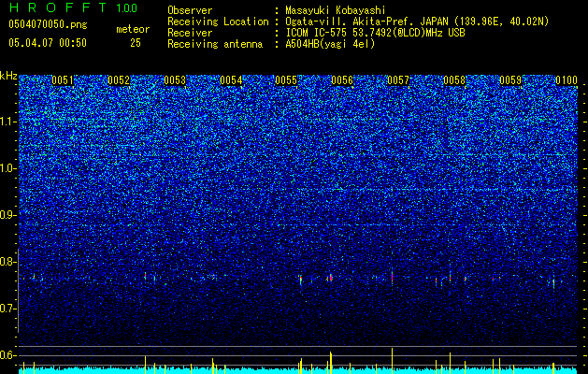Click the 0100 time marker

566,80
